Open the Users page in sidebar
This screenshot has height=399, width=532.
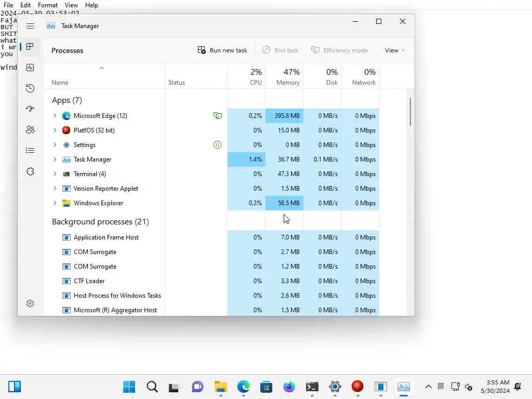pyautogui.click(x=30, y=129)
